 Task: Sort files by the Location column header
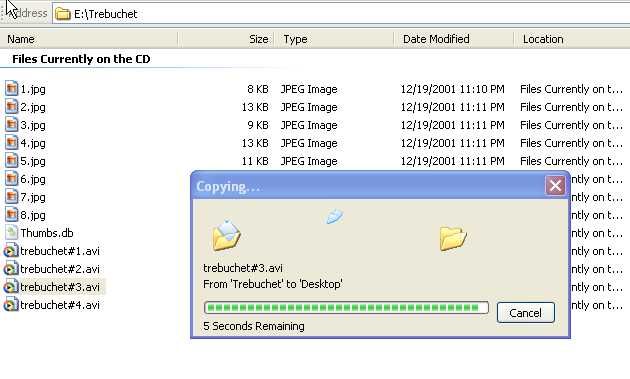(572, 39)
